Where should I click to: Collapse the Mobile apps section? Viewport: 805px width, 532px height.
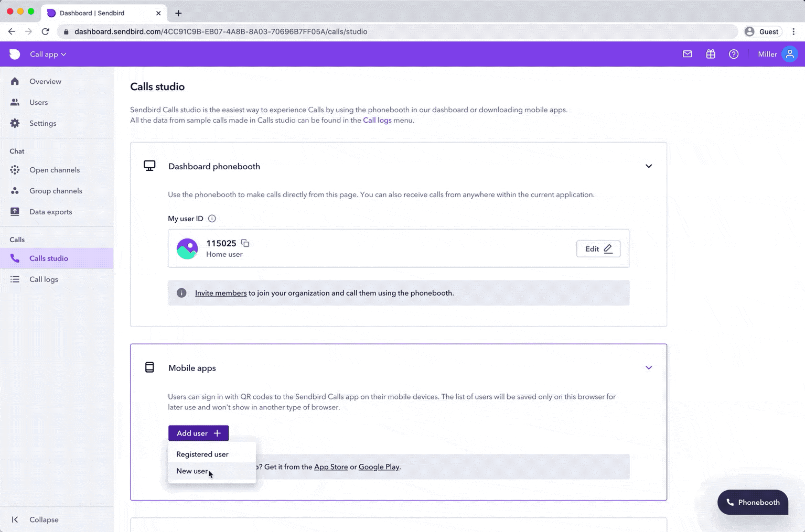click(x=649, y=368)
